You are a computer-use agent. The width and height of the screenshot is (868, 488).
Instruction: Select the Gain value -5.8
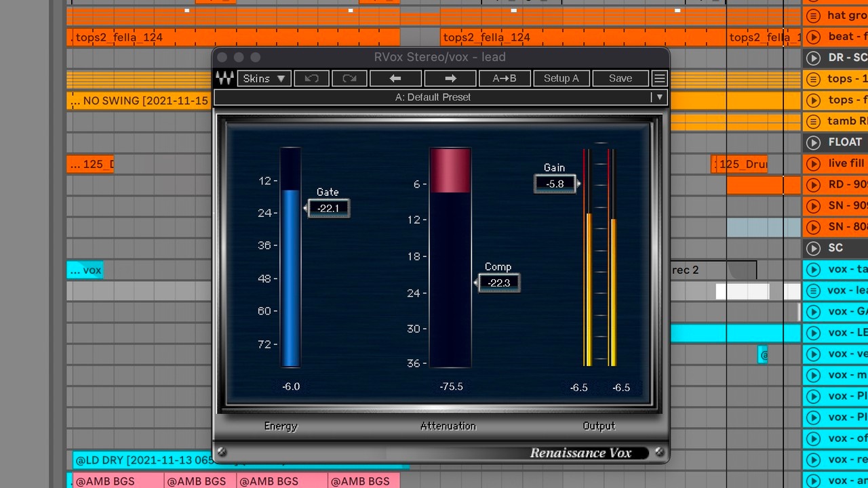tap(555, 184)
